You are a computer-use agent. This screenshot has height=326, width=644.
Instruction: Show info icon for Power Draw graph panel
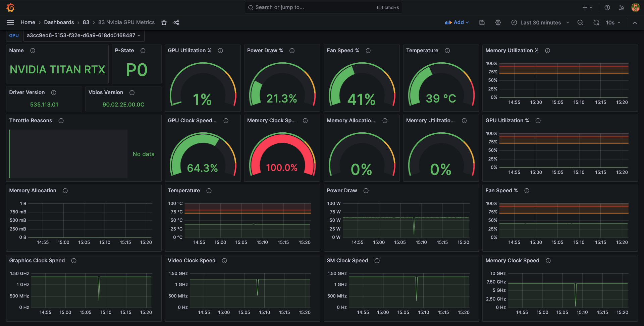coord(366,191)
